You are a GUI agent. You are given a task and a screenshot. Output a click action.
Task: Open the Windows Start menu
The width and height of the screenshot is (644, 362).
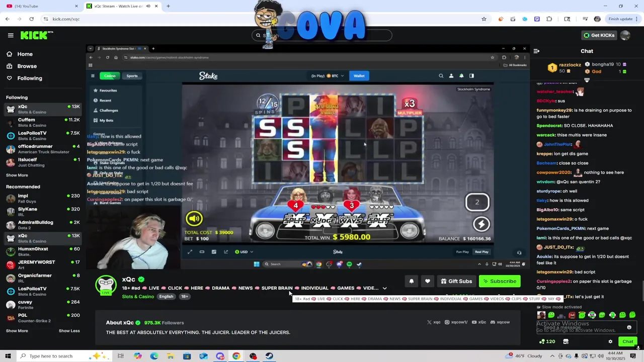click(x=8, y=356)
